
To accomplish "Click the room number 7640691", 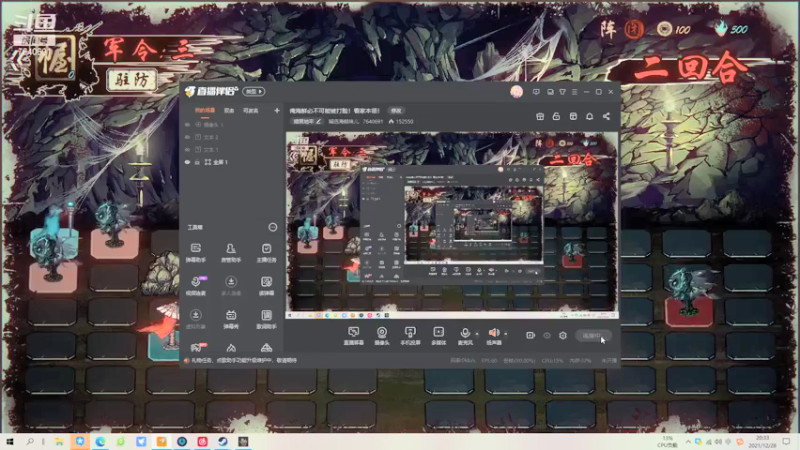I will pyautogui.click(x=372, y=121).
